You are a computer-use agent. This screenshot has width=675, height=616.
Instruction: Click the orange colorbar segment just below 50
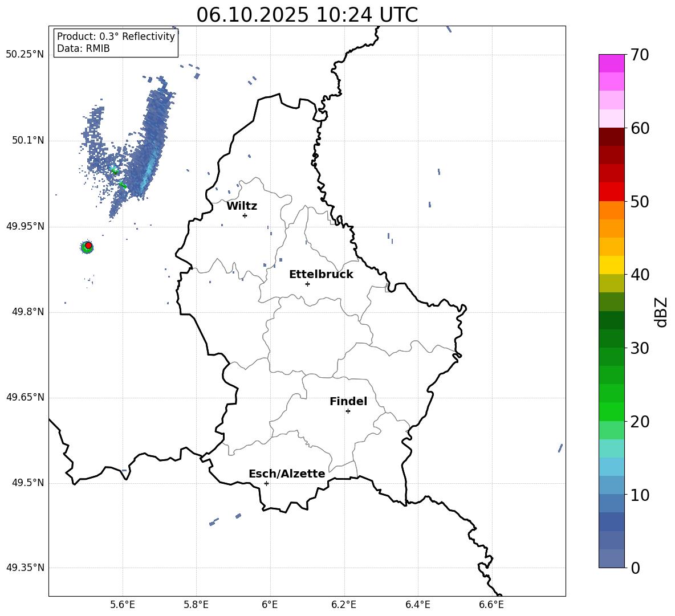[611, 210]
